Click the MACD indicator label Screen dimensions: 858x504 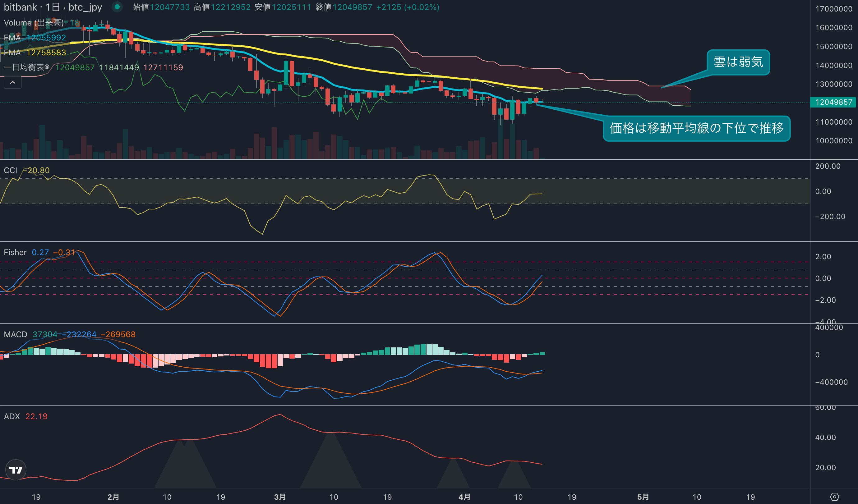tap(15, 334)
